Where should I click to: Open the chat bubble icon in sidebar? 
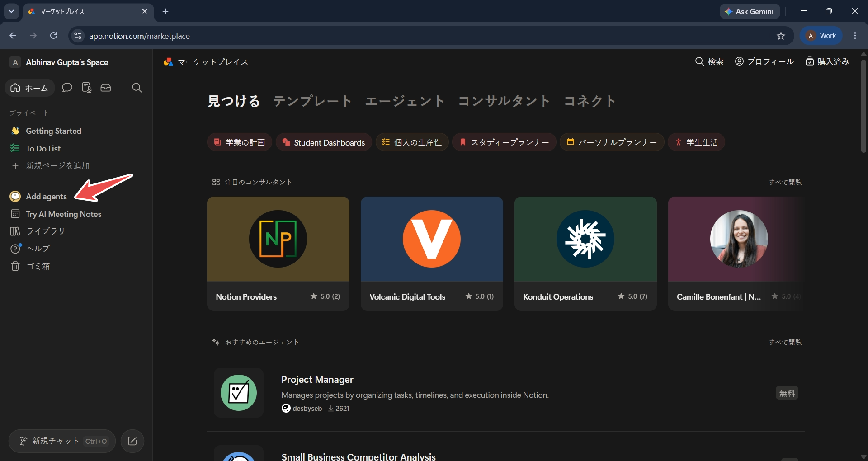(x=67, y=88)
